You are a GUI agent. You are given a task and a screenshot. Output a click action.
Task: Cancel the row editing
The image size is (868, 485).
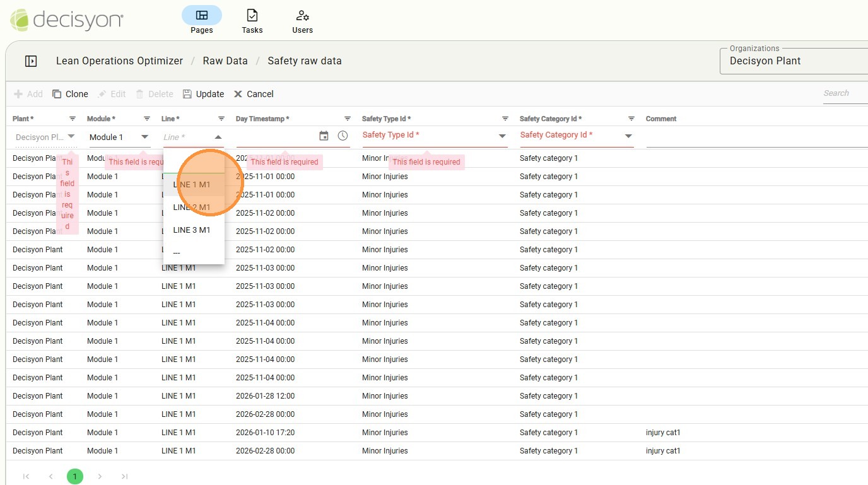pos(254,94)
